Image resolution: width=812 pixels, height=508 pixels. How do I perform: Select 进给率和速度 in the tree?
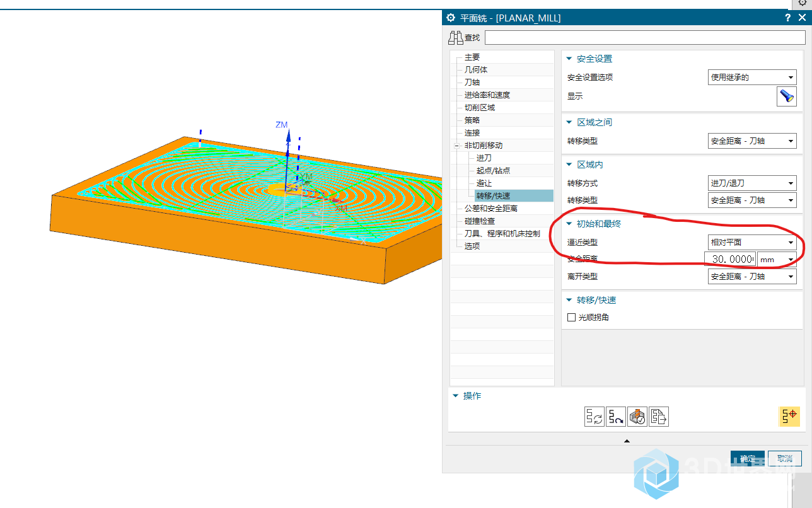point(487,95)
